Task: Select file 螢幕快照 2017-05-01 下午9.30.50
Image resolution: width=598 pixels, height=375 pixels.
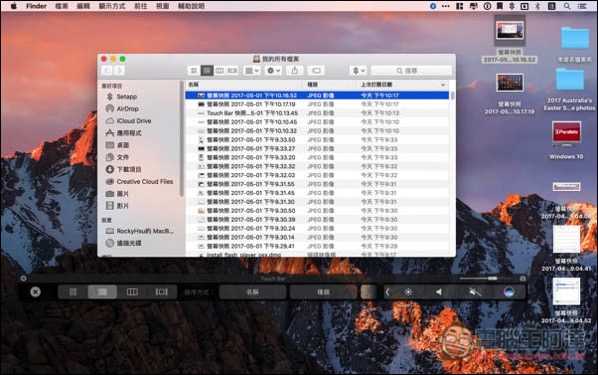Action: (x=317, y=211)
